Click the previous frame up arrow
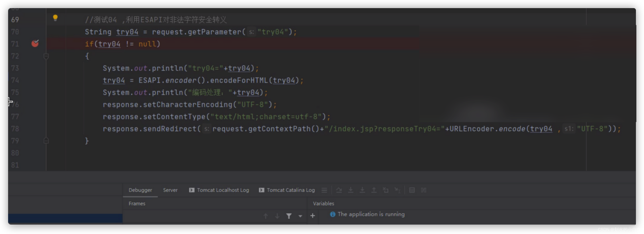 click(265, 216)
